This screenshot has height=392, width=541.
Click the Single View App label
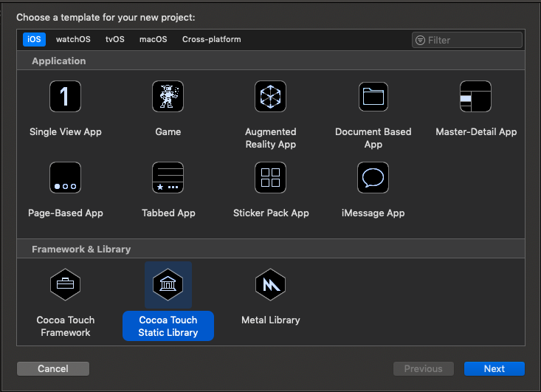coord(66,132)
